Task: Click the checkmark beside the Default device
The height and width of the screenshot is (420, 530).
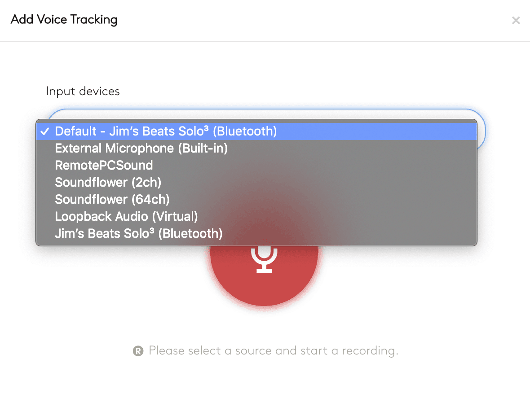Action: point(44,131)
